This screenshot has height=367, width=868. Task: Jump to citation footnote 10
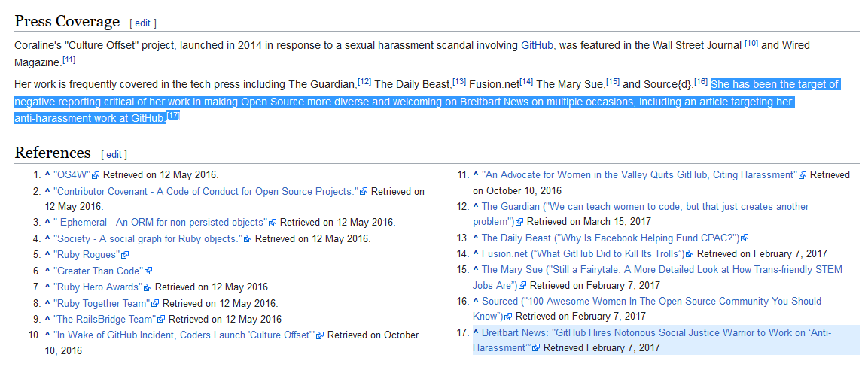[x=751, y=43]
